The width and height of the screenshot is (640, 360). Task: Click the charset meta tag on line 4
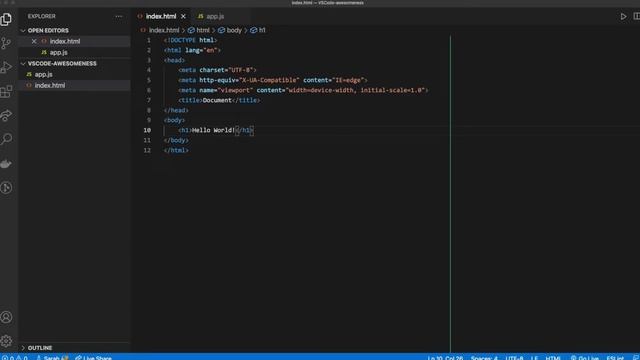coord(217,70)
